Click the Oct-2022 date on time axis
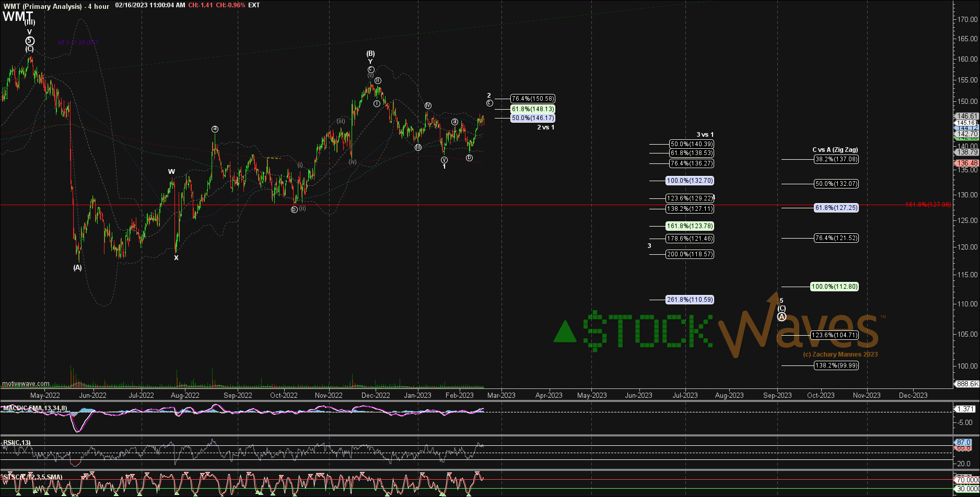The image size is (980, 497). point(284,395)
